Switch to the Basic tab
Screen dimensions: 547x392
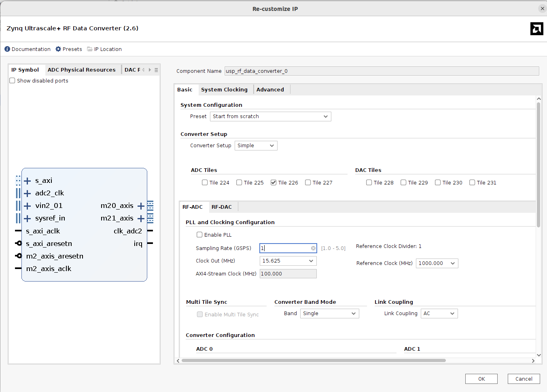[x=185, y=90]
